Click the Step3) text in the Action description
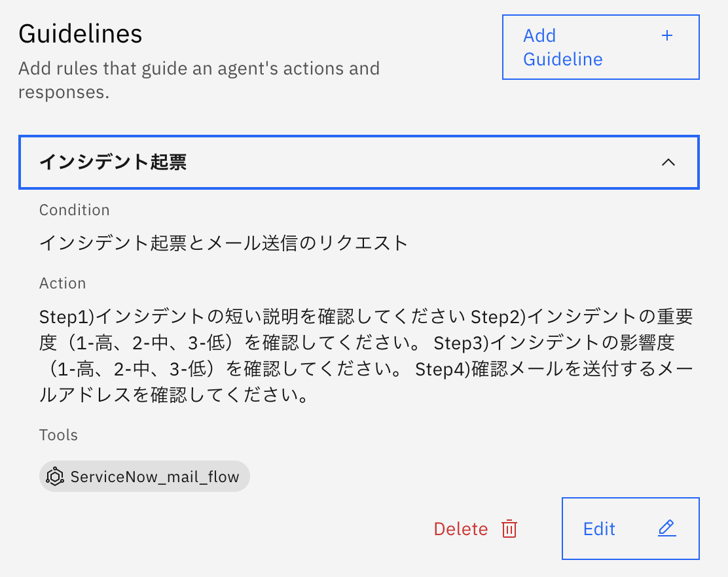 pyautogui.click(x=462, y=343)
